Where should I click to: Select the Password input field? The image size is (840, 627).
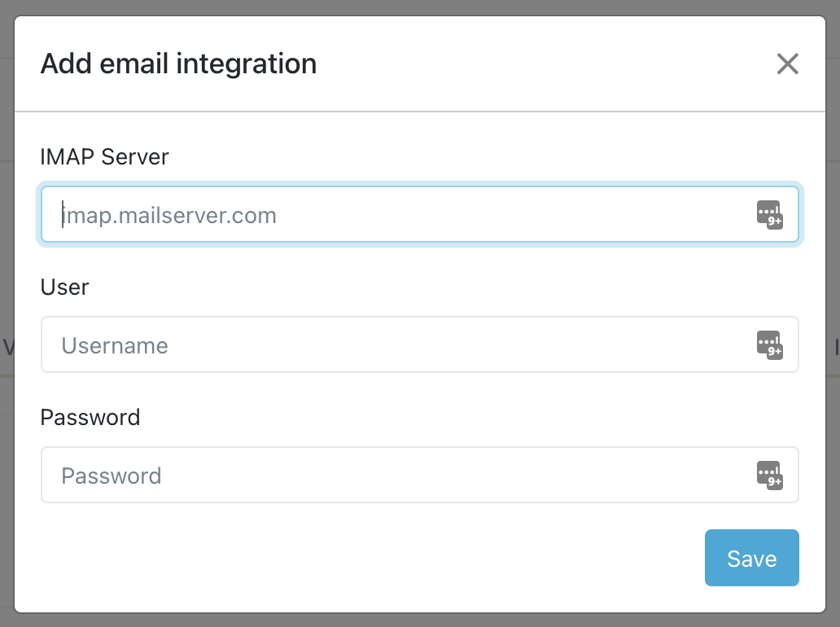tap(399, 476)
